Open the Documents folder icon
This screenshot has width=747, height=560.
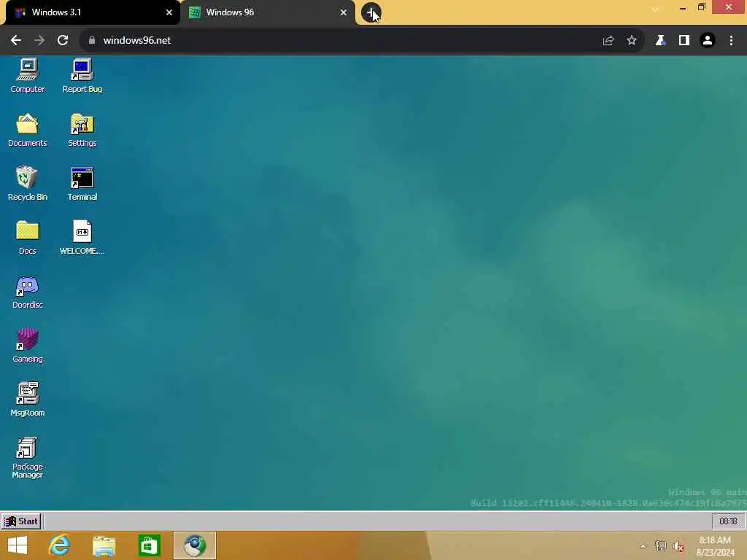27,130
